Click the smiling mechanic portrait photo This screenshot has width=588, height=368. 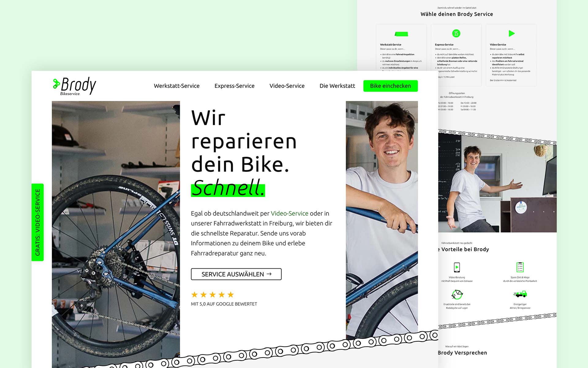click(382, 219)
